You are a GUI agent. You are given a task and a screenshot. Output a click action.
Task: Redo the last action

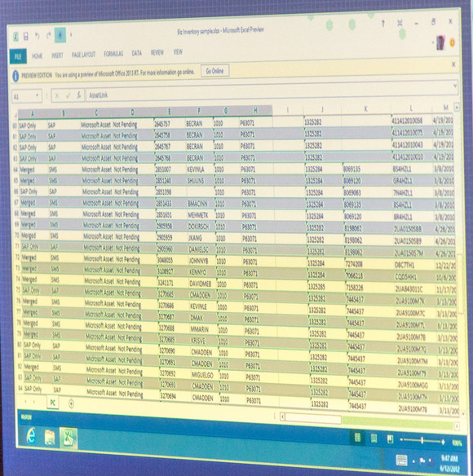[48, 36]
